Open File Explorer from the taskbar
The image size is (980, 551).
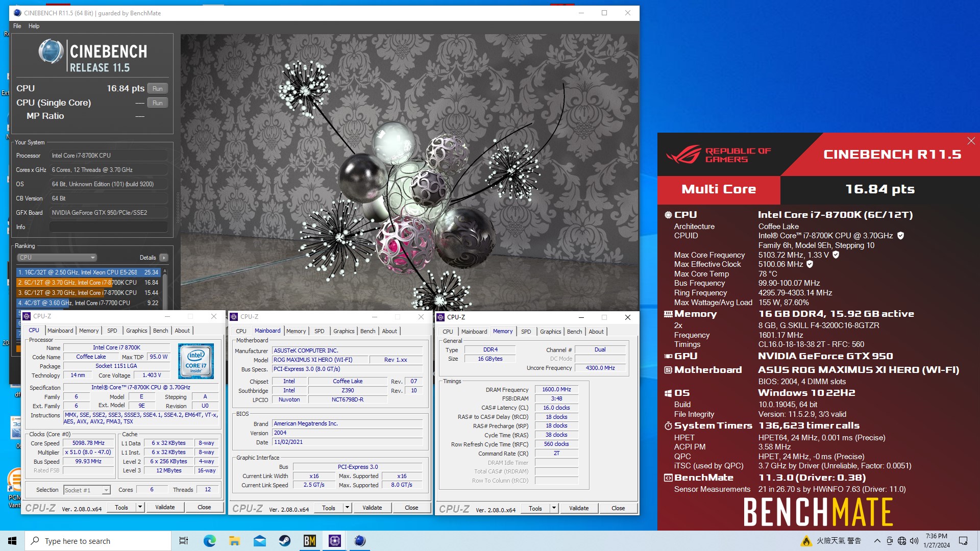tap(234, 541)
